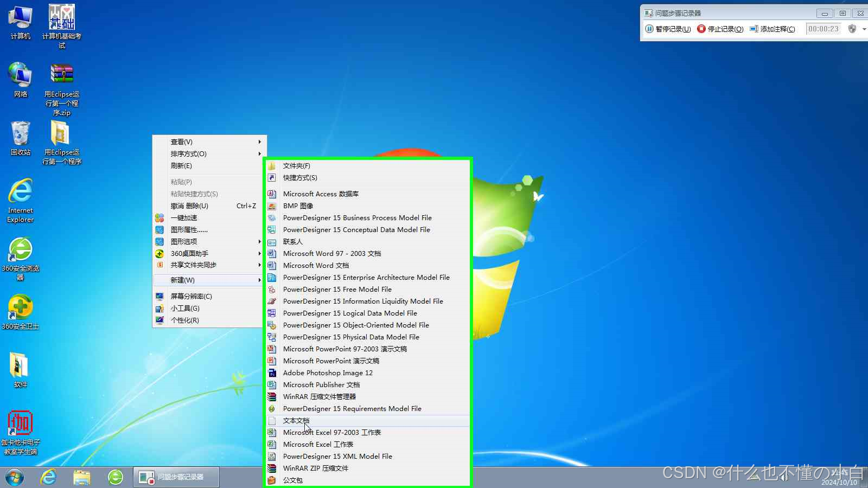This screenshot has width=868, height=488.
Task: Create PowerDesigner 15 XML Model File
Action: pos(368,456)
